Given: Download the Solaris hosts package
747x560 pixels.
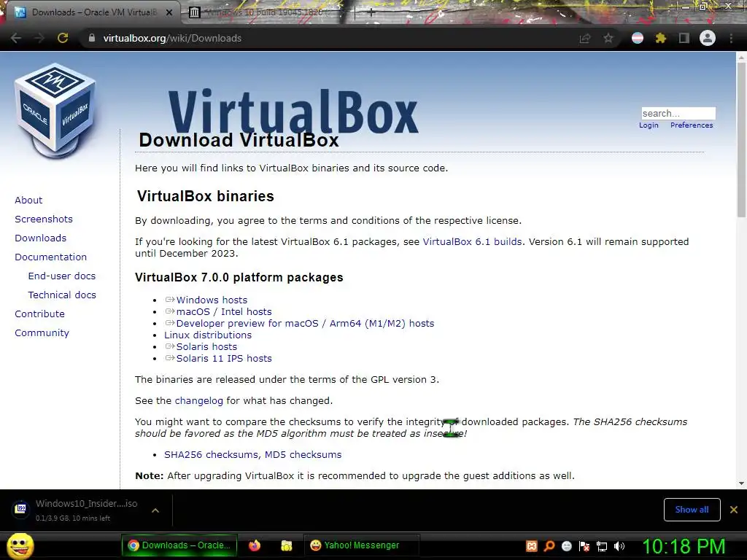Looking at the screenshot, I should click(206, 346).
